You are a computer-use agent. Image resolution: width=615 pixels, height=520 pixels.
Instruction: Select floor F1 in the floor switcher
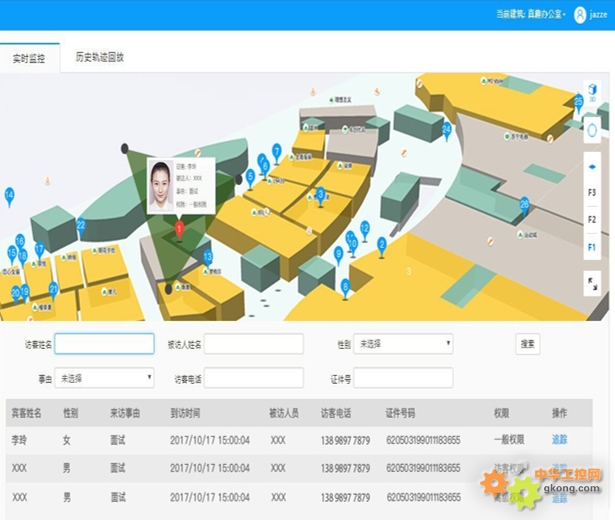tap(591, 246)
